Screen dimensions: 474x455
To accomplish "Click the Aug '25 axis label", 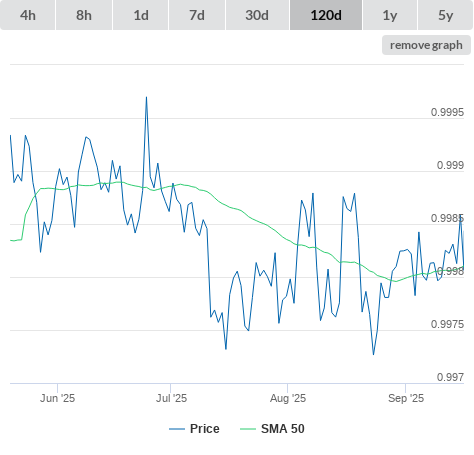I will click(x=288, y=398).
